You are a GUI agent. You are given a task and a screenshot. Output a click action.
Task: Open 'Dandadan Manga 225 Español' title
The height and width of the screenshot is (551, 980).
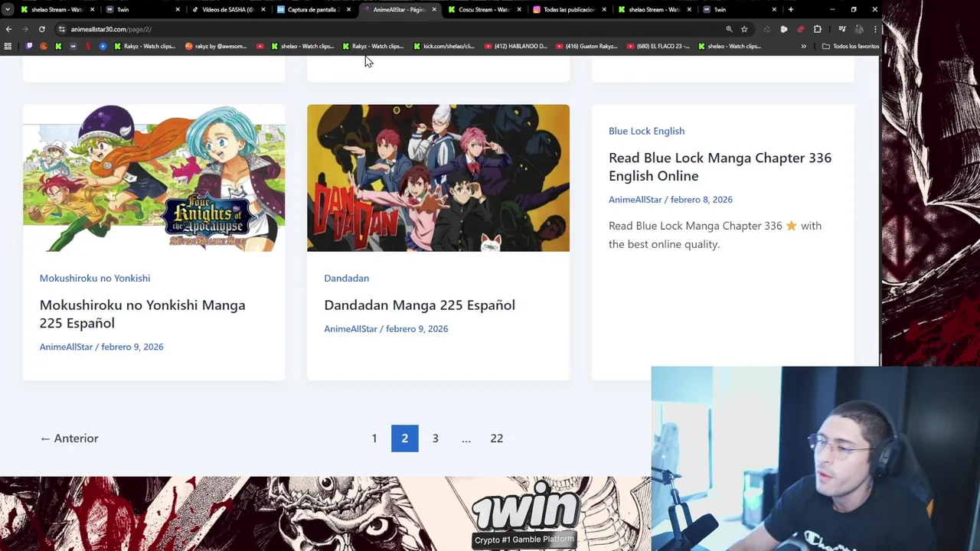[420, 305]
